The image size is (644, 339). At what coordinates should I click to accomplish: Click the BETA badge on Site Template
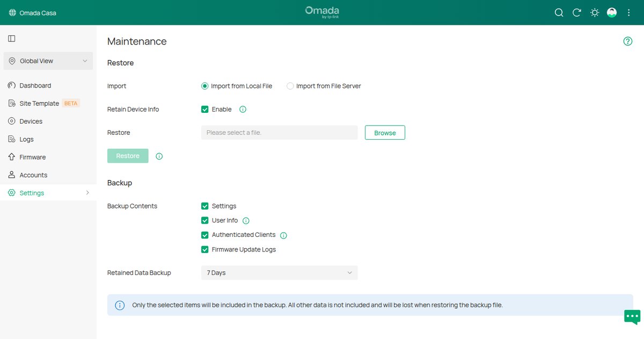[x=71, y=103]
